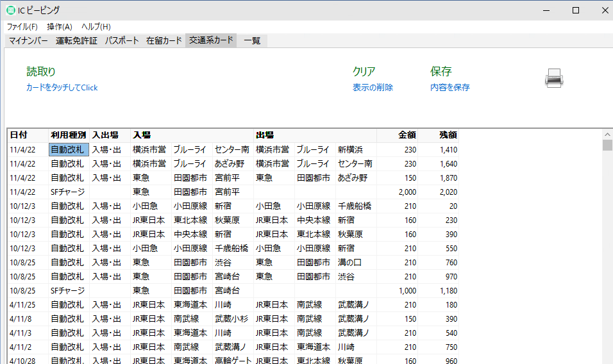Click 内容を保存 to save contents
Image resolution: width=613 pixels, height=364 pixels.
449,88
